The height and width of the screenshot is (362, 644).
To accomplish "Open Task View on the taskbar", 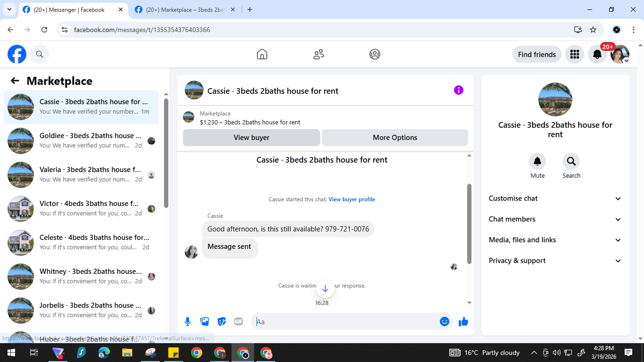I will pos(34,353).
